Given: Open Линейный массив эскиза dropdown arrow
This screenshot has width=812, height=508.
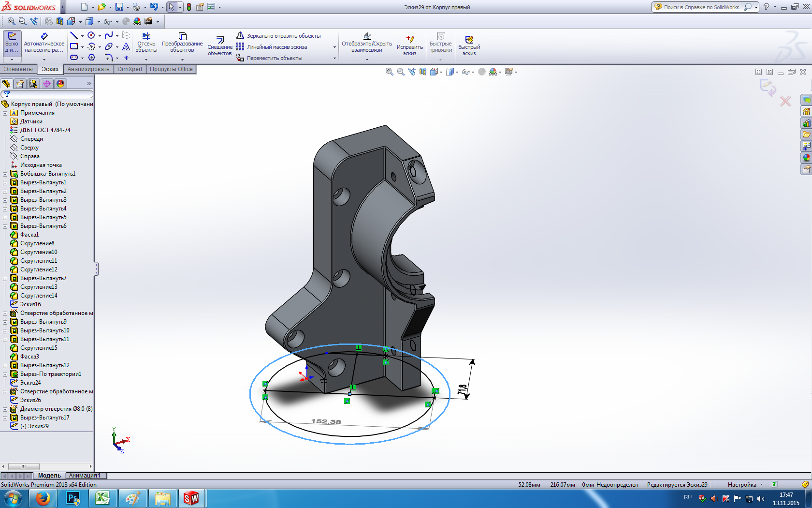Looking at the screenshot, I should (334, 47).
